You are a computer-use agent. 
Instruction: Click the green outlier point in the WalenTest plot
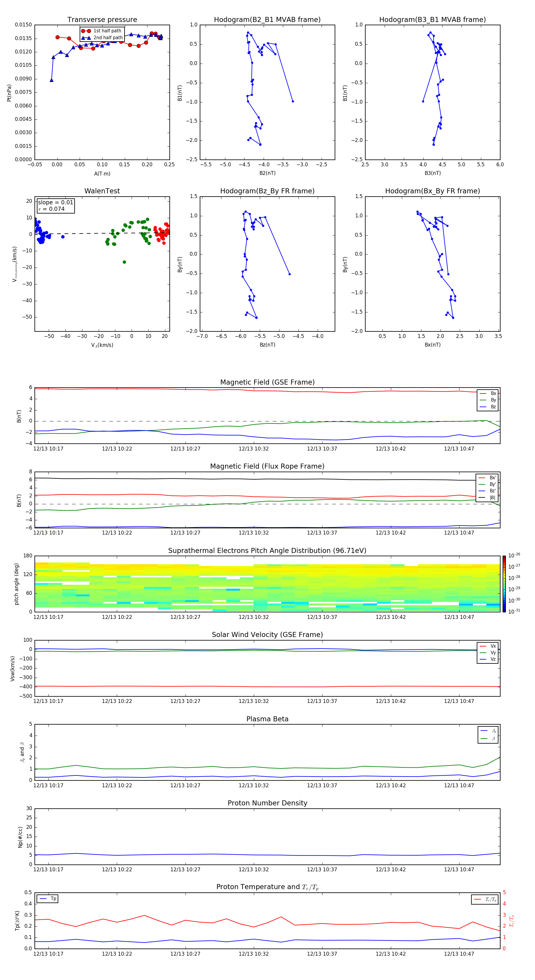tap(124, 262)
